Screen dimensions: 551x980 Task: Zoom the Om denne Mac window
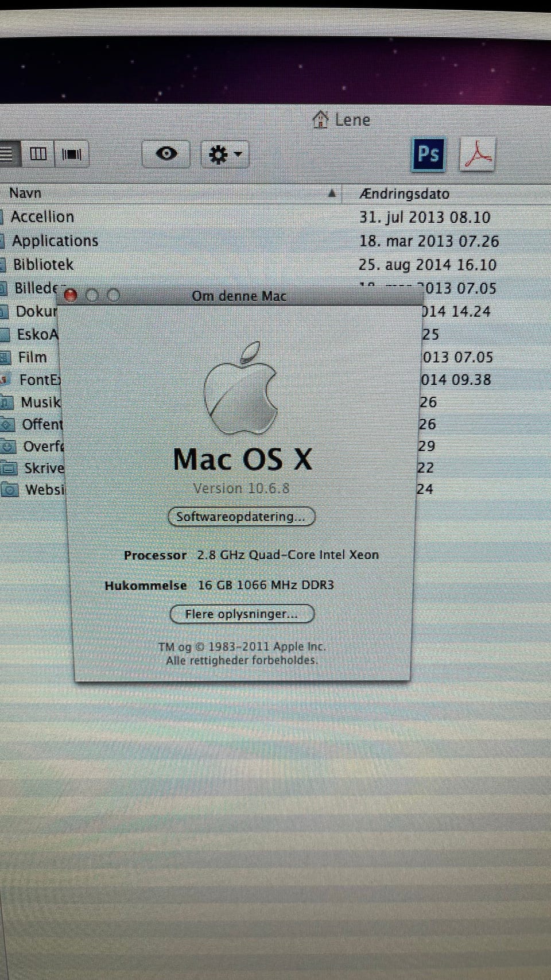[114, 295]
